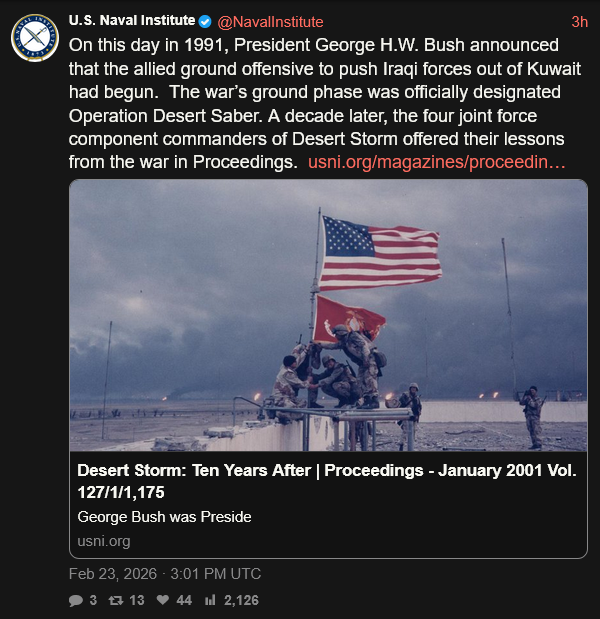Open the flag-raising photo in the link card
This screenshot has height=619, width=600.
[x=328, y=315]
